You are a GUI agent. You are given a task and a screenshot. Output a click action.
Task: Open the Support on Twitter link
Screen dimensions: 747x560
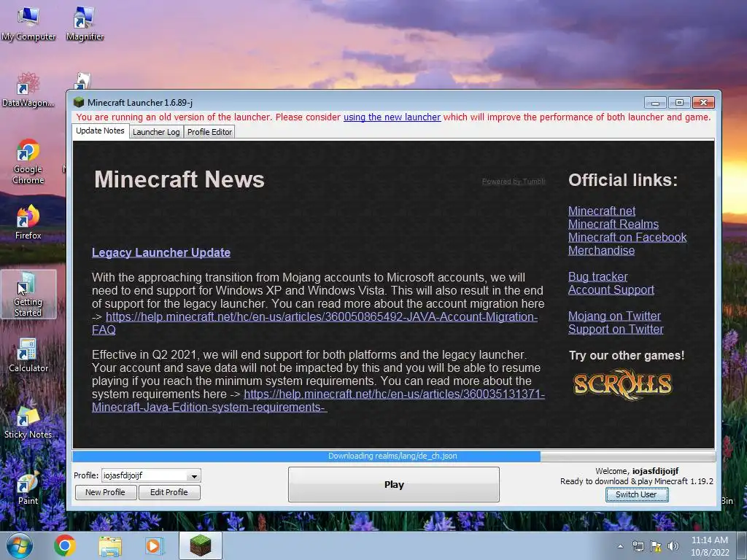[616, 330]
